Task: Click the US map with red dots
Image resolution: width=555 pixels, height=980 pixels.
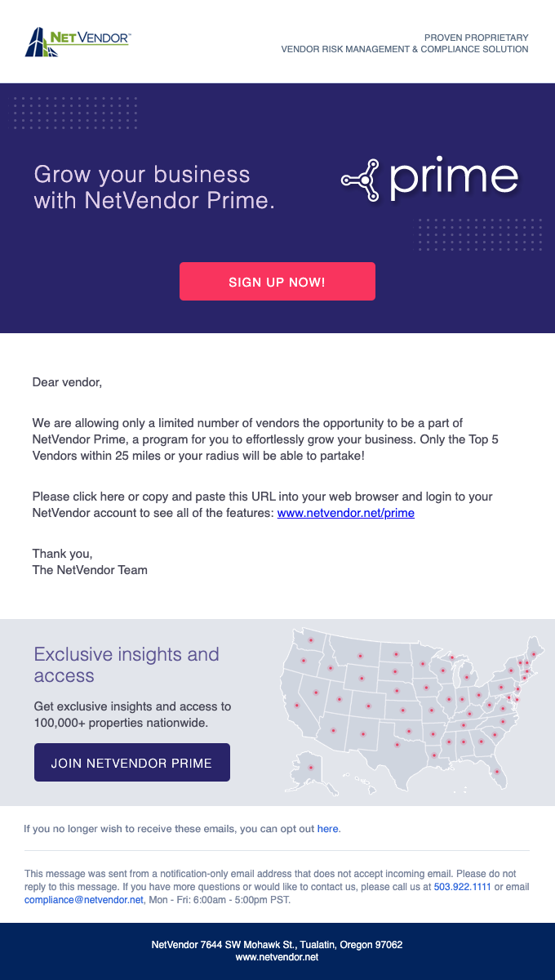Action: pos(408,710)
